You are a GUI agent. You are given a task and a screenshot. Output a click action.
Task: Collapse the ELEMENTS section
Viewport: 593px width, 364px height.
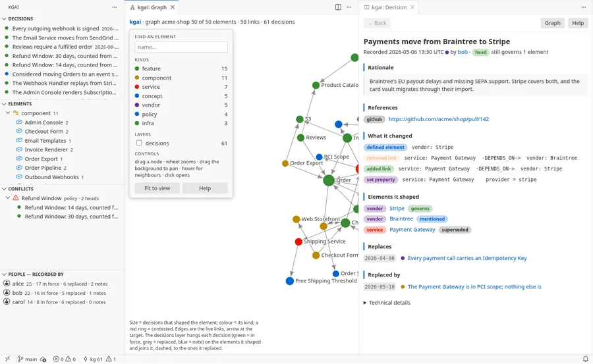(62, 103)
